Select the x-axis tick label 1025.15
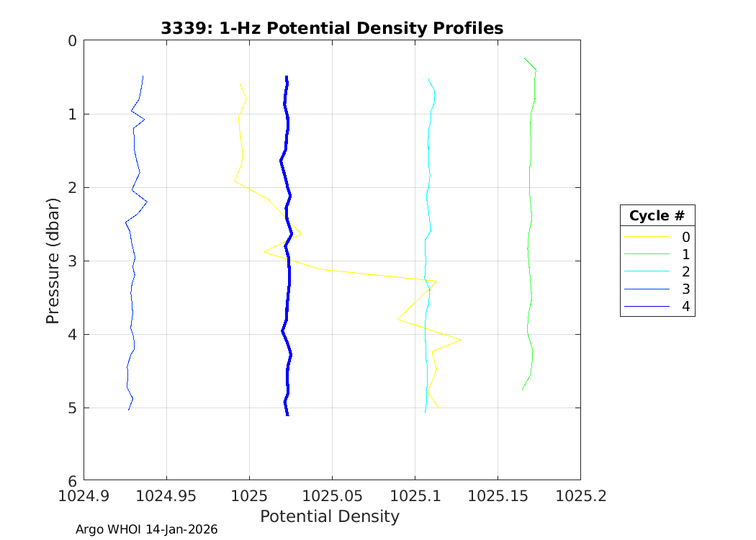This screenshot has height=540, width=756. (498, 495)
